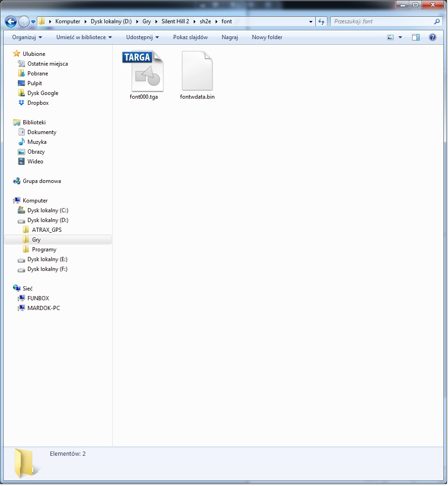Go back with the blue Back arrow
Viewport: 448px width, 486px height.
11,21
